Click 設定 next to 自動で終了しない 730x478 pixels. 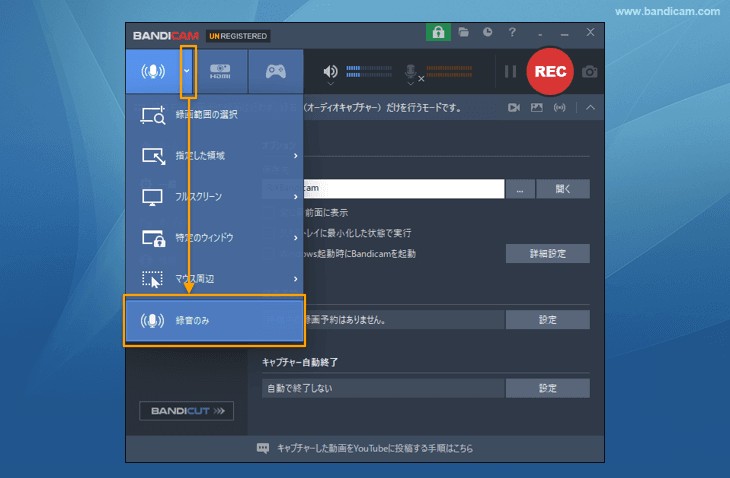[548, 388]
